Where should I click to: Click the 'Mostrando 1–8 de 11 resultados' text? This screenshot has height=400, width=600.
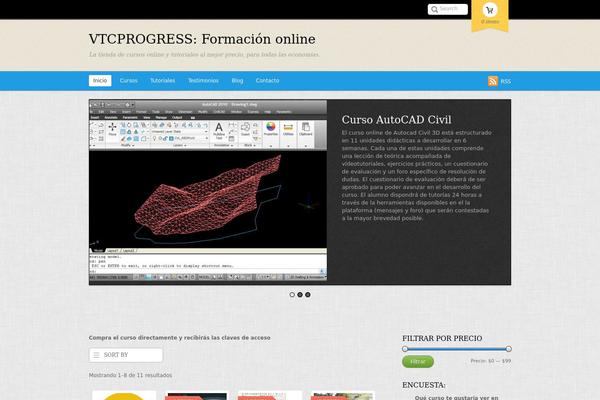130,375
